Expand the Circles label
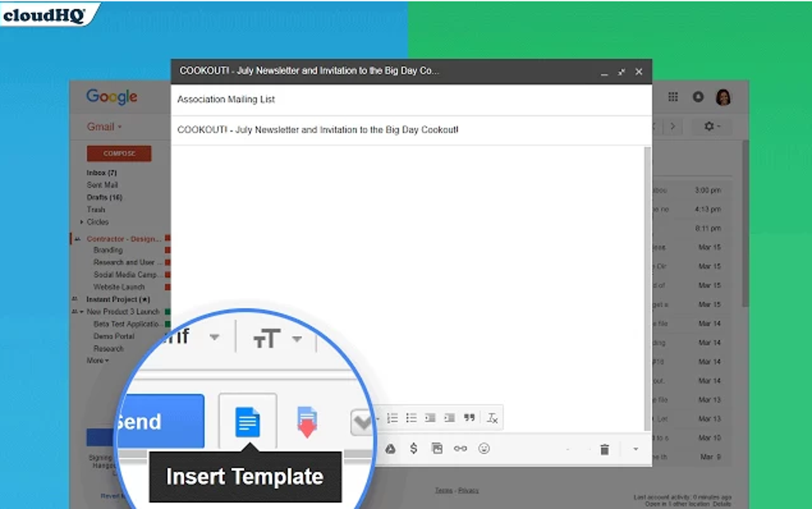The height and width of the screenshot is (509, 812). pos(81,222)
